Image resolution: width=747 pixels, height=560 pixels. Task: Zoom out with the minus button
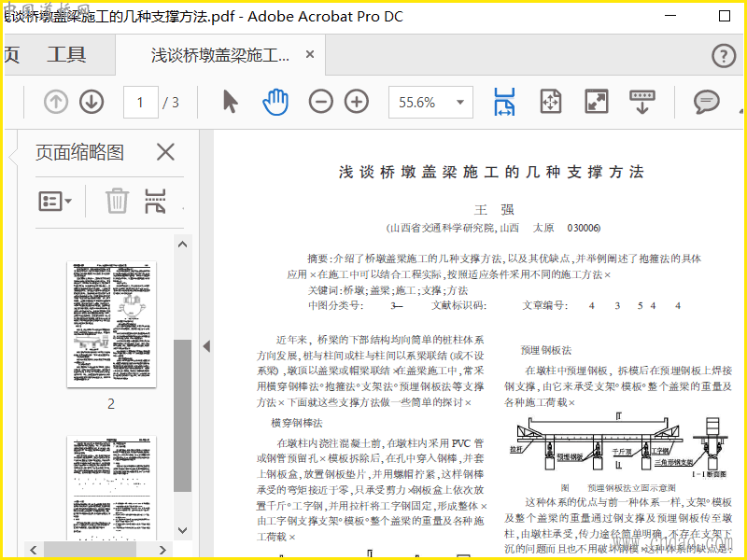pyautogui.click(x=320, y=102)
